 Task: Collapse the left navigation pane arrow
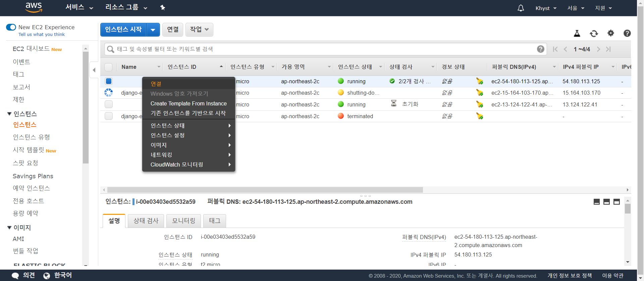(94, 70)
